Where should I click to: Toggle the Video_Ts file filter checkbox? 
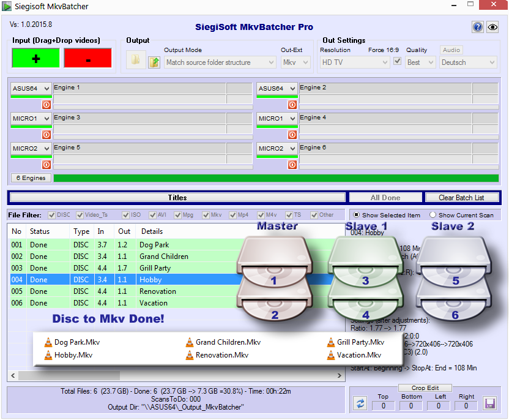pos(80,215)
